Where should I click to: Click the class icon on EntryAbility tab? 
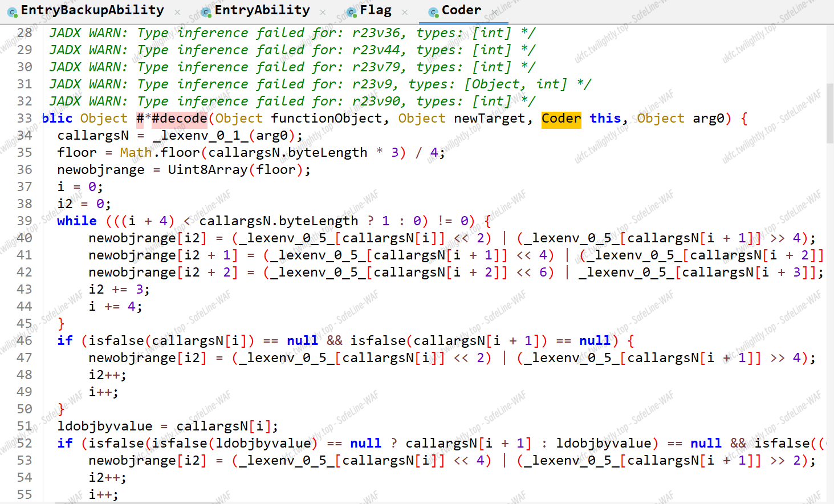206,12
